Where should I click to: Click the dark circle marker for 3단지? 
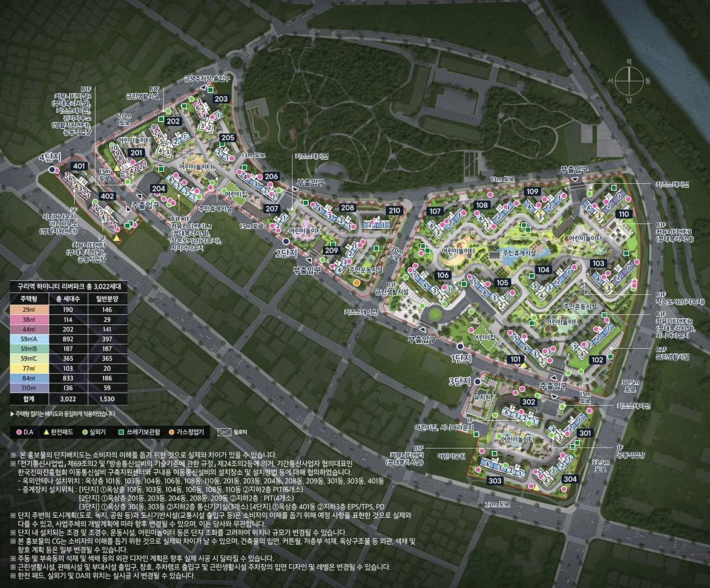(477, 382)
